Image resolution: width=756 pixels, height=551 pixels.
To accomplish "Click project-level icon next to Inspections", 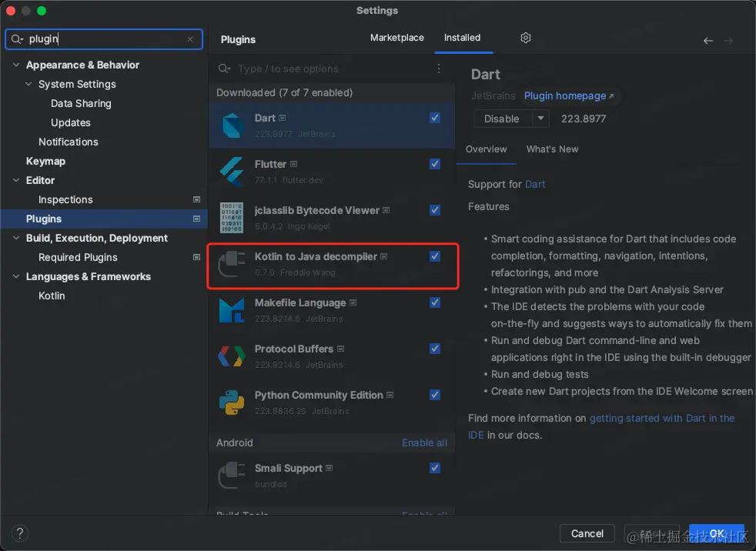I will point(197,199).
